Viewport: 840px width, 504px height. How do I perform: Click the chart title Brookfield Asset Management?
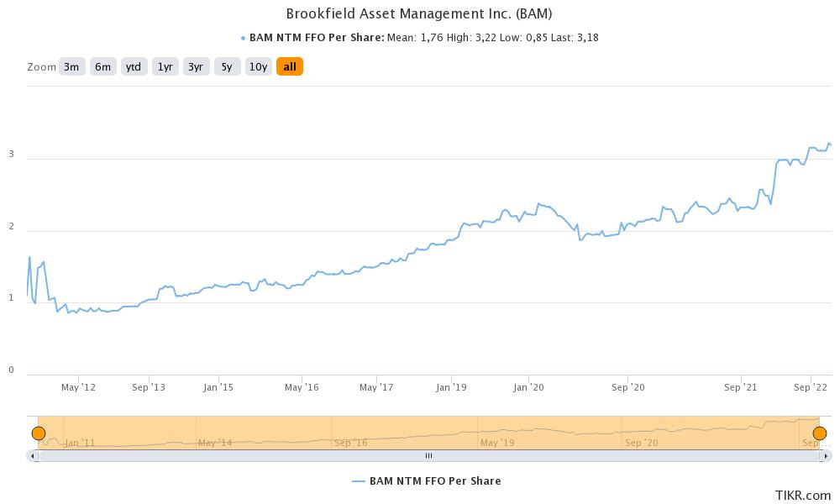[x=419, y=13]
